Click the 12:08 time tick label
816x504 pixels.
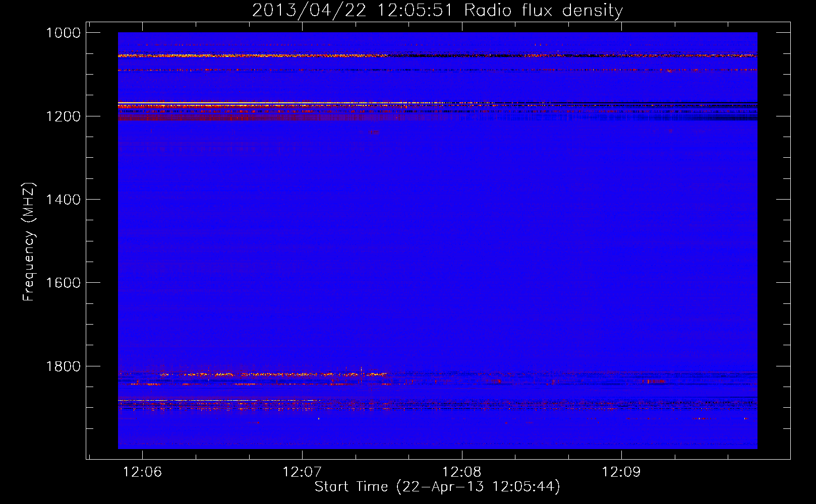click(x=462, y=472)
